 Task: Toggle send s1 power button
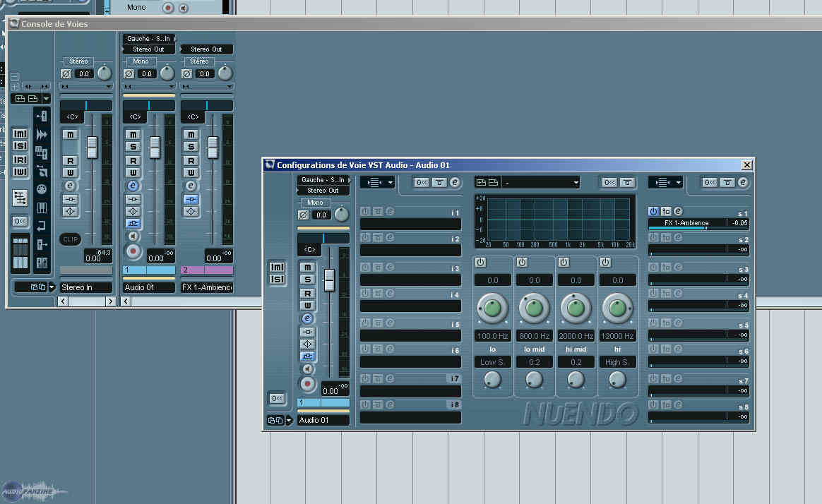pyautogui.click(x=653, y=211)
